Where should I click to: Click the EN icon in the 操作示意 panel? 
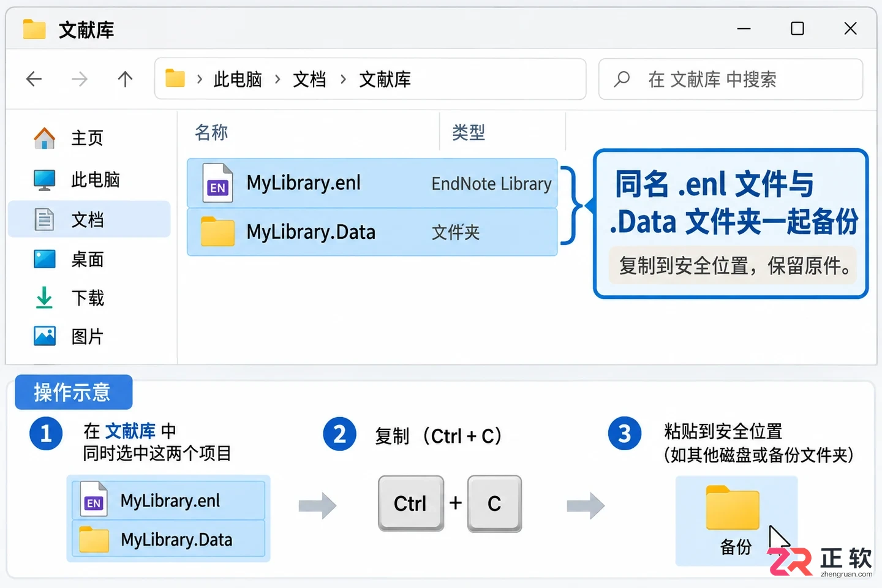pos(94,500)
